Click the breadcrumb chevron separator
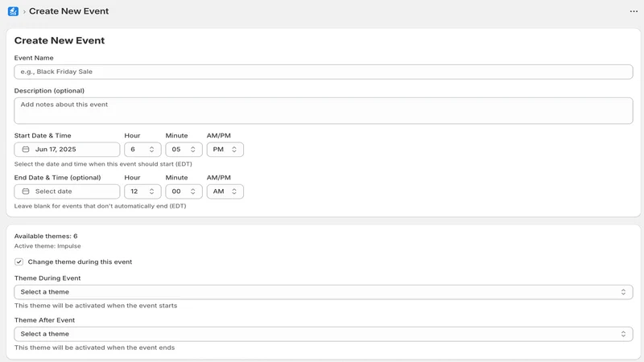The width and height of the screenshot is (644, 362). [24, 12]
